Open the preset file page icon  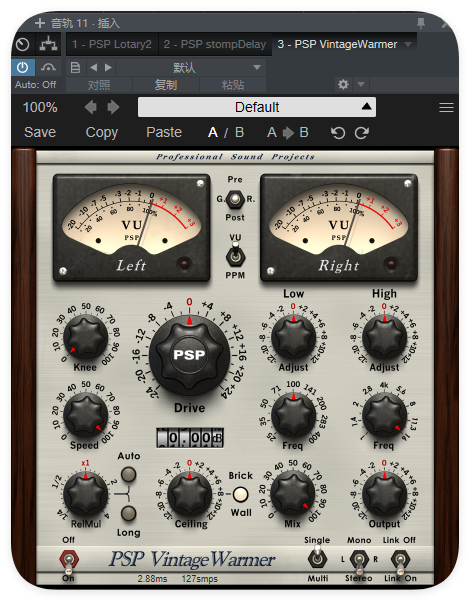pos(76,68)
